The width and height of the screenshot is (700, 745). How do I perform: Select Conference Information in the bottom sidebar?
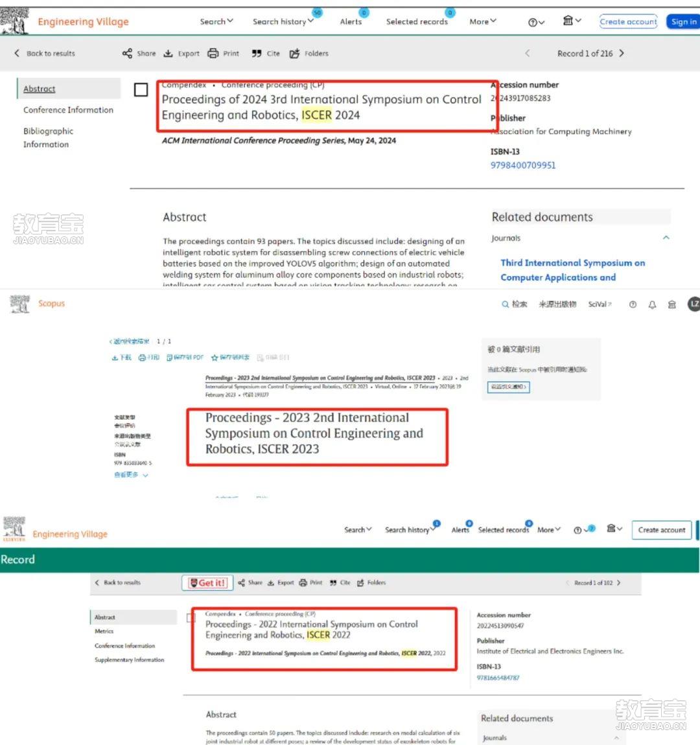pos(124,646)
